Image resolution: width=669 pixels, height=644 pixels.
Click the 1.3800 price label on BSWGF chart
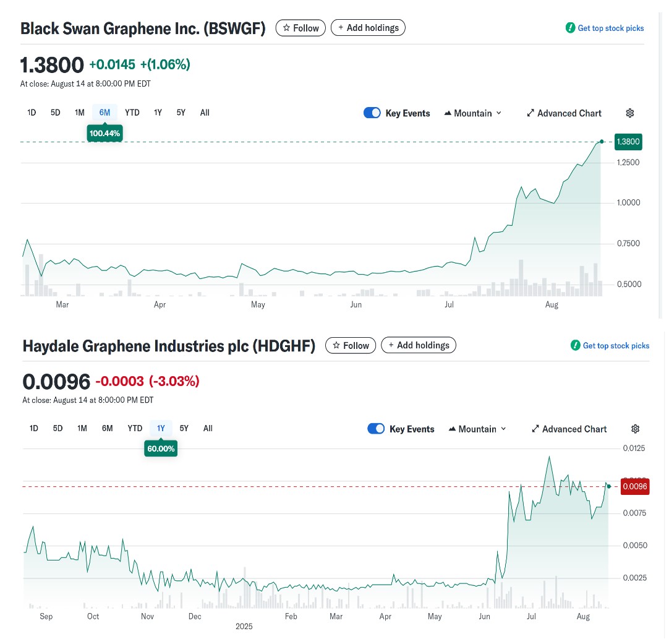[628, 142]
